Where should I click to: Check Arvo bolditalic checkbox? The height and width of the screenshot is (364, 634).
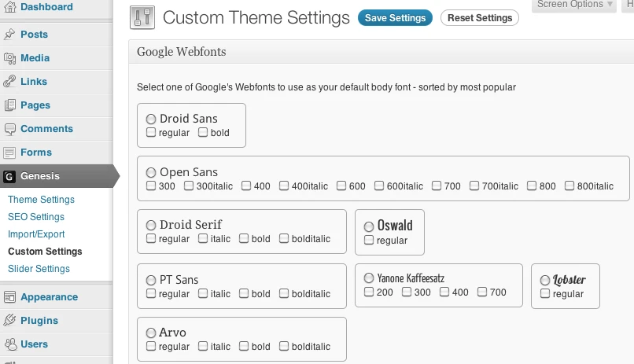(284, 346)
